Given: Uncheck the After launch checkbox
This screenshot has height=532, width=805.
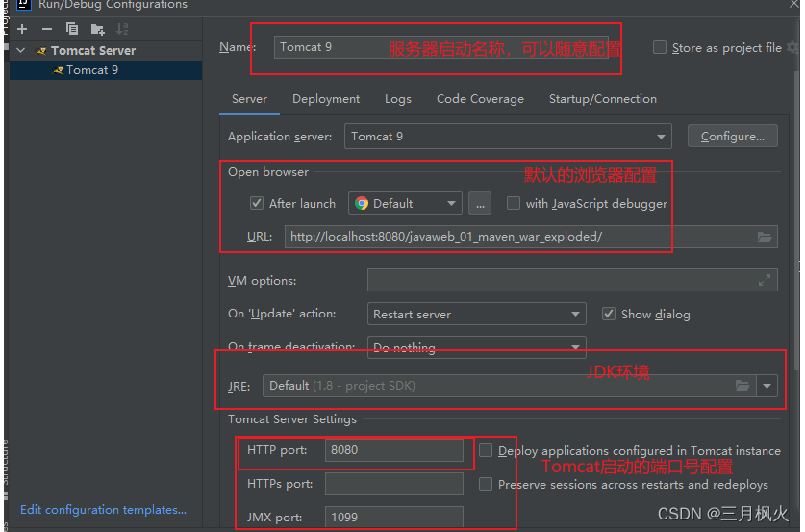Looking at the screenshot, I should [256, 203].
